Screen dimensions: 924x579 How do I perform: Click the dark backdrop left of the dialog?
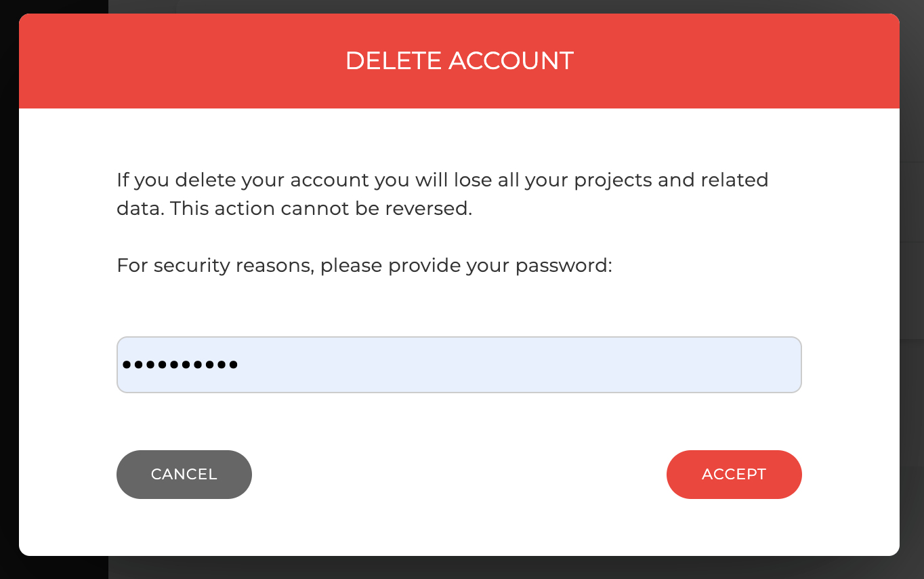coord(9,292)
